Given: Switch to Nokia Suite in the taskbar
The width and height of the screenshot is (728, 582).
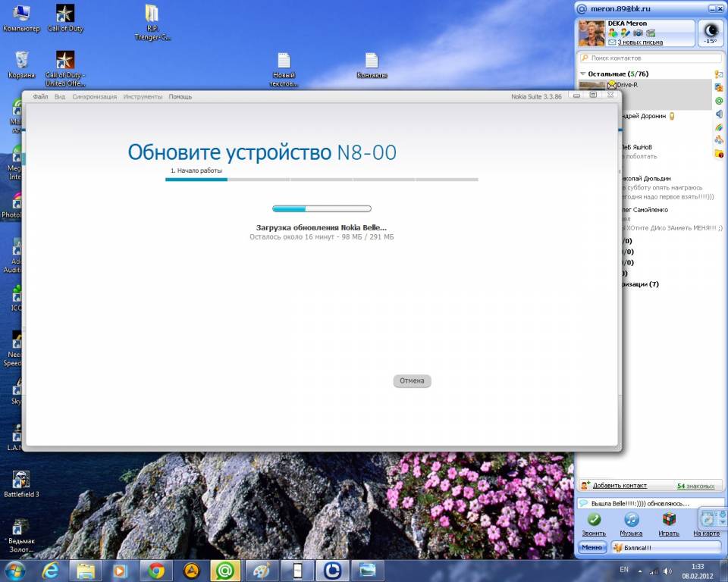Looking at the screenshot, I should [332, 571].
